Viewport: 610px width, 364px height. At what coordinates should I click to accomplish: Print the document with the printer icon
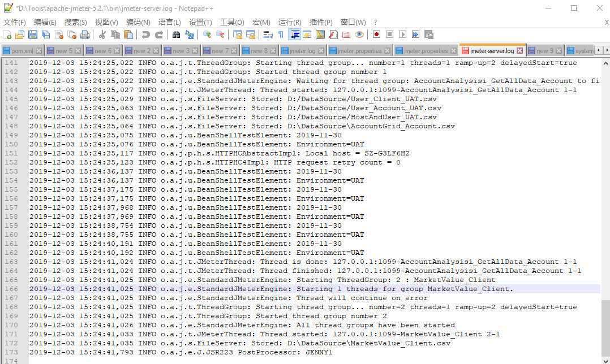(x=85, y=34)
